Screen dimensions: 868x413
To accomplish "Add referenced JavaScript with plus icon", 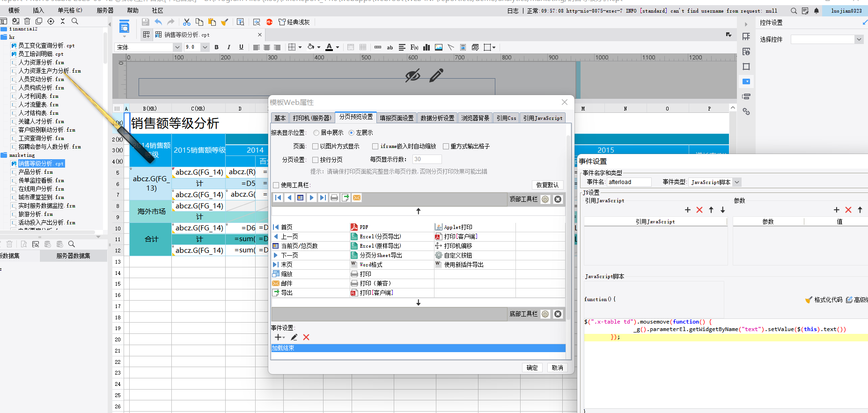I will click(x=688, y=210).
